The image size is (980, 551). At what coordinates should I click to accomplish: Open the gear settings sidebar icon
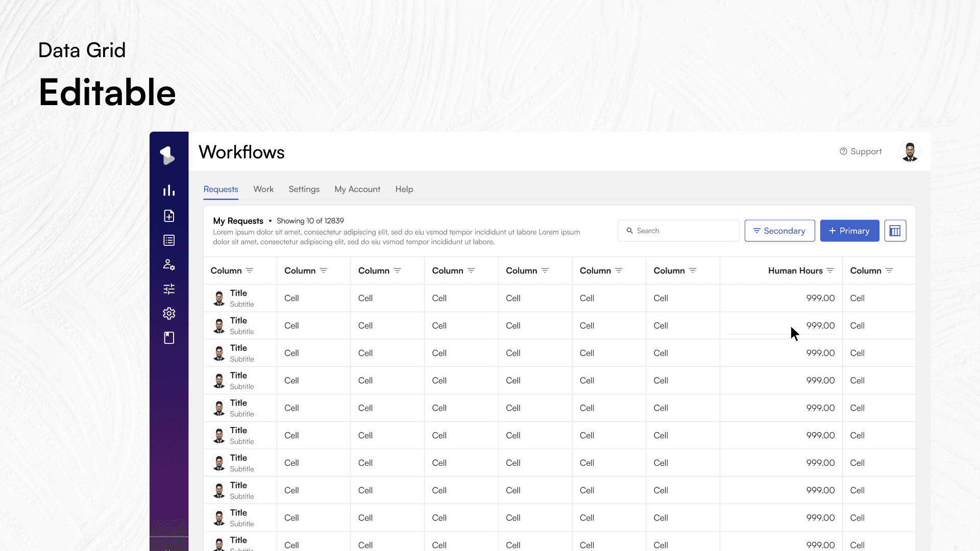pyautogui.click(x=169, y=313)
